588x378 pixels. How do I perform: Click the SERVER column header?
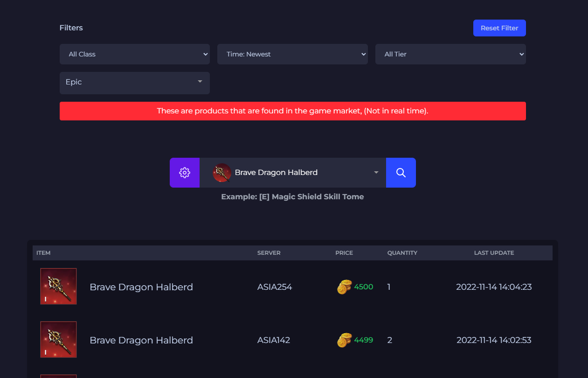[x=269, y=253]
